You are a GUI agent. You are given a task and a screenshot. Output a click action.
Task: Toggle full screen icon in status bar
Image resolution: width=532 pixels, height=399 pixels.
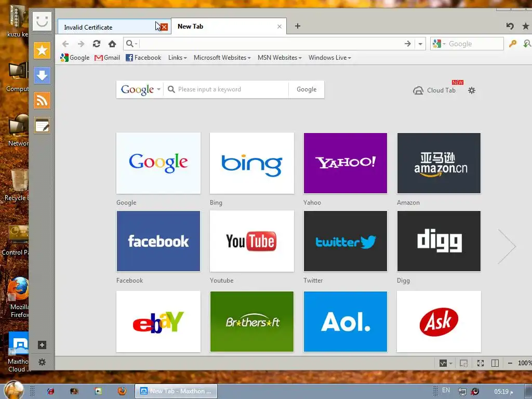click(481, 363)
